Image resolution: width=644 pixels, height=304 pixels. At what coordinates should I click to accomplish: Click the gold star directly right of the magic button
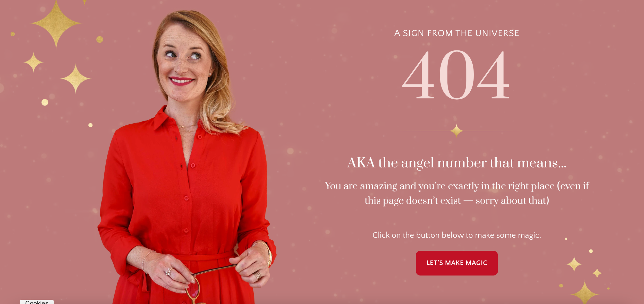574,264
